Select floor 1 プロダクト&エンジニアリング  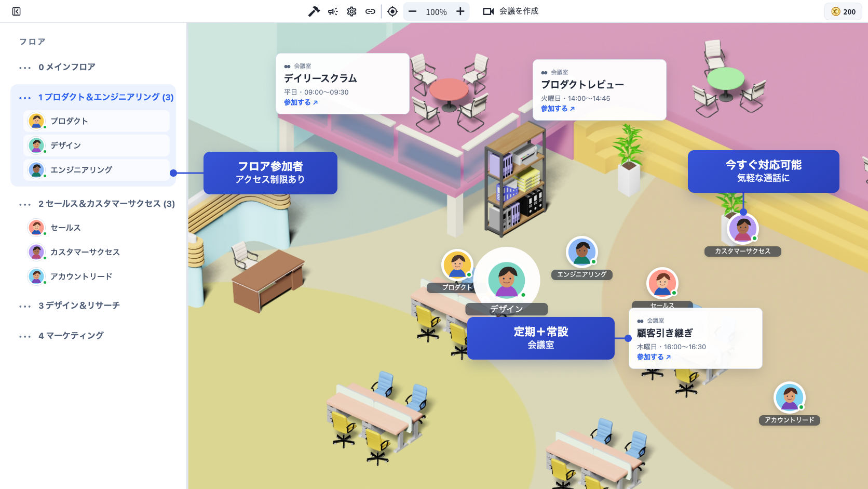click(x=106, y=97)
